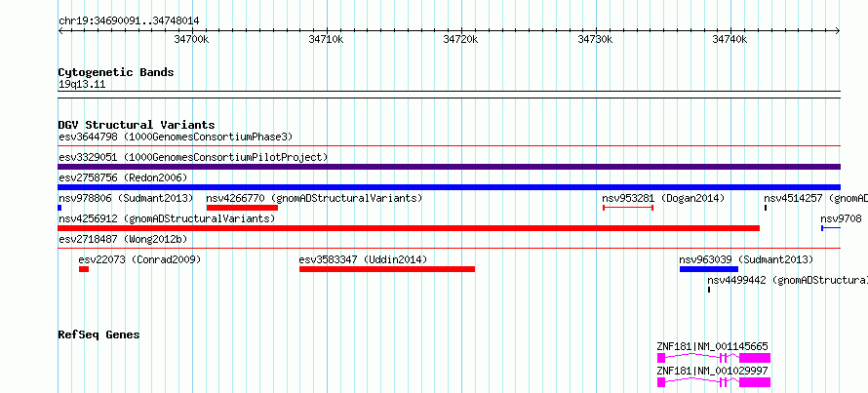Click the nsv4499442 black variant tick mark

click(x=709, y=290)
